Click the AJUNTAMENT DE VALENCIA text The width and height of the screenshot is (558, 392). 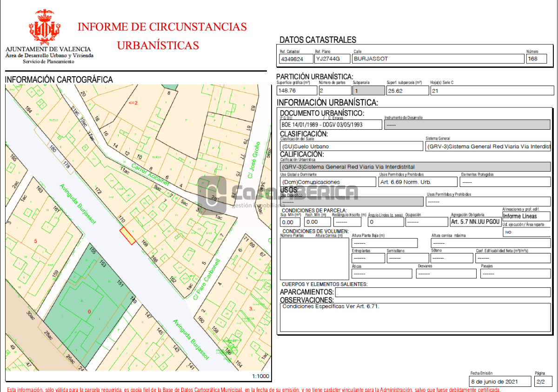pyautogui.click(x=48, y=49)
